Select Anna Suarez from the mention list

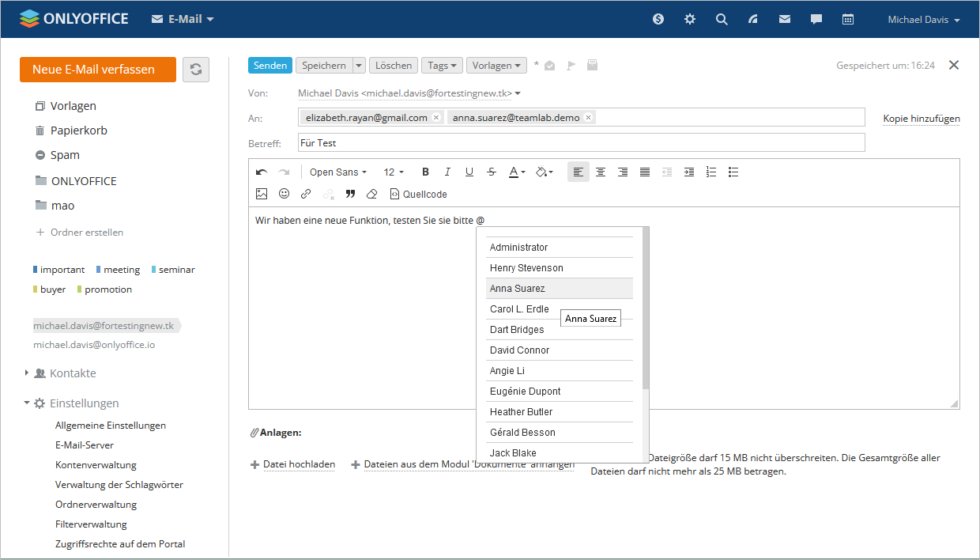[x=560, y=289]
